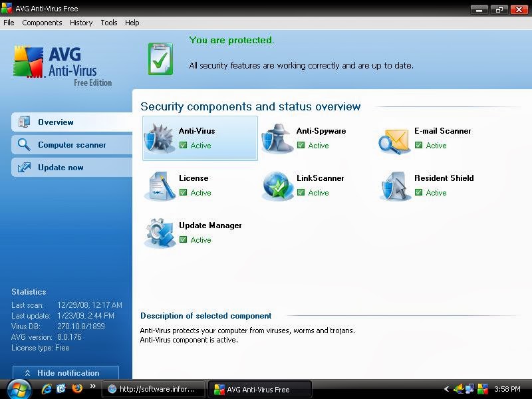Click the LinkScanner Active green checkmark
Viewport: 532px width, 399px height.
pos(301,192)
